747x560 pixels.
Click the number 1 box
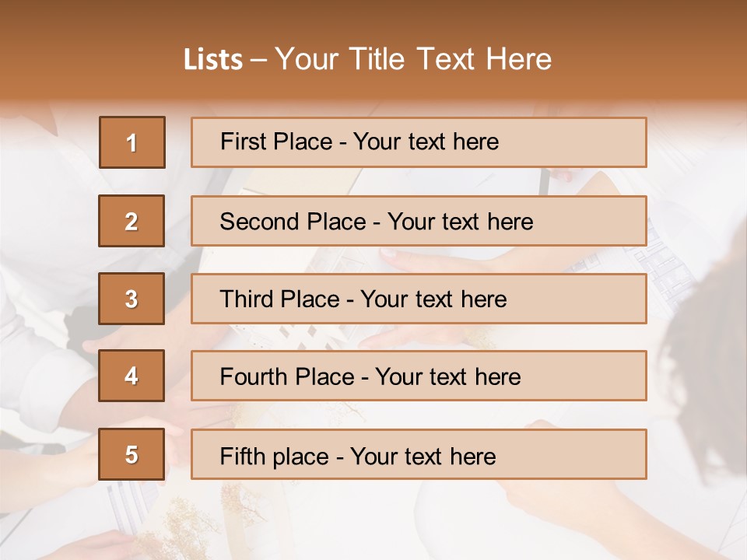click(132, 142)
